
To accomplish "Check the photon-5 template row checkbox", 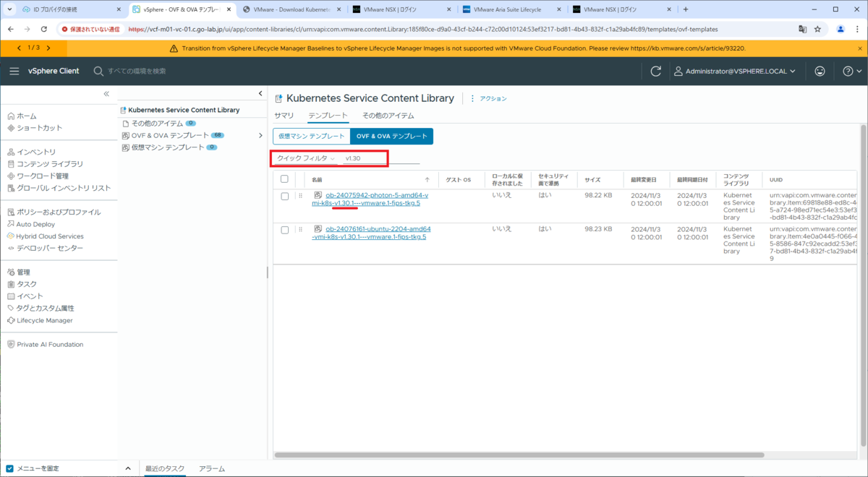I will pyautogui.click(x=284, y=196).
